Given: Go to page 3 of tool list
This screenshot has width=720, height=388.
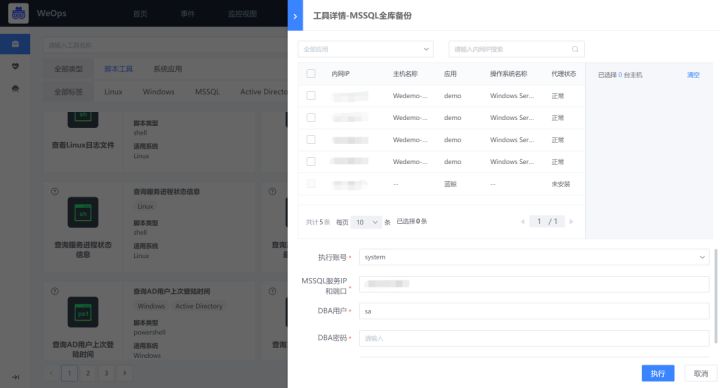Looking at the screenshot, I should pos(106,373).
